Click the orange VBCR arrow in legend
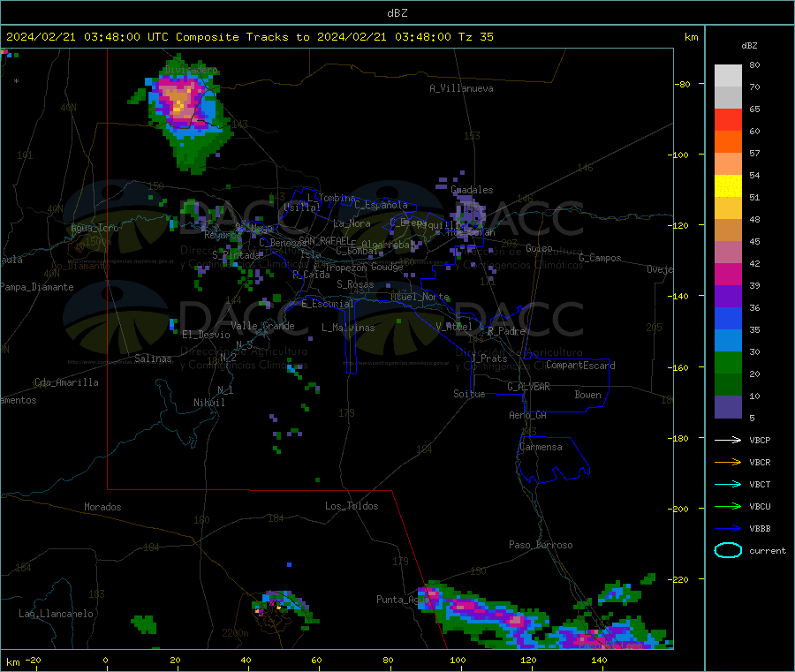The width and height of the screenshot is (795, 672). pos(728,462)
